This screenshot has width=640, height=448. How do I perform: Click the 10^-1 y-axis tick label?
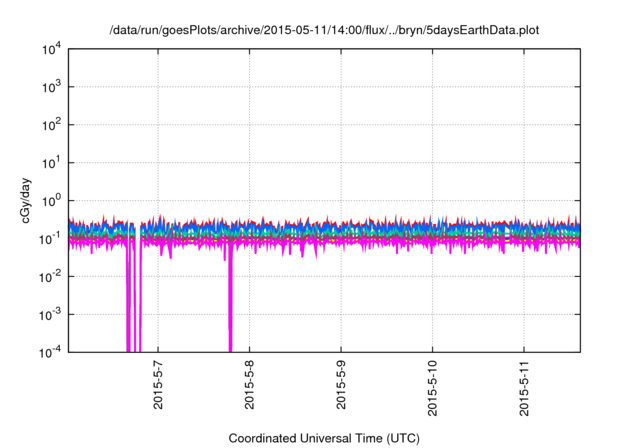(51, 239)
